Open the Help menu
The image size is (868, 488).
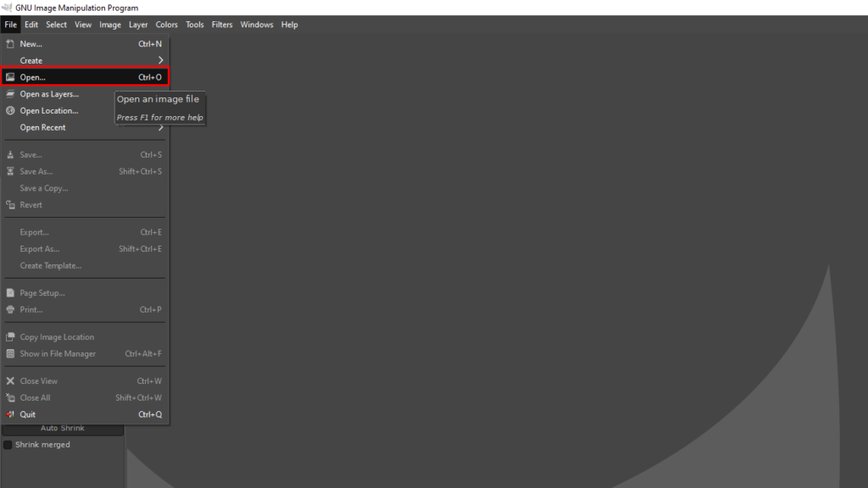pyautogui.click(x=289, y=25)
